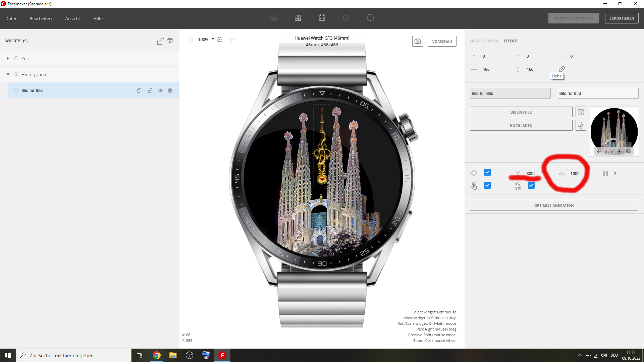The height and width of the screenshot is (362, 644).
Task: Open the calendar widget toolbar icon
Action: pos(322,18)
